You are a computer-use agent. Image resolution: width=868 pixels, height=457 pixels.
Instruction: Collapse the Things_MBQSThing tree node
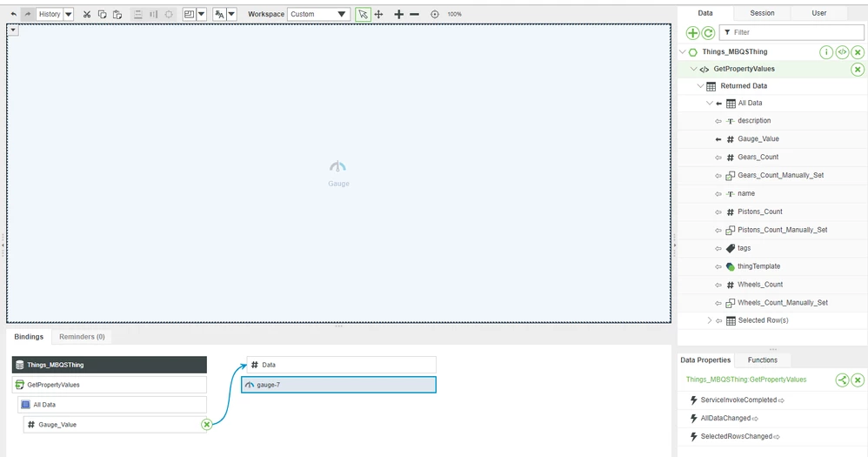pyautogui.click(x=683, y=51)
